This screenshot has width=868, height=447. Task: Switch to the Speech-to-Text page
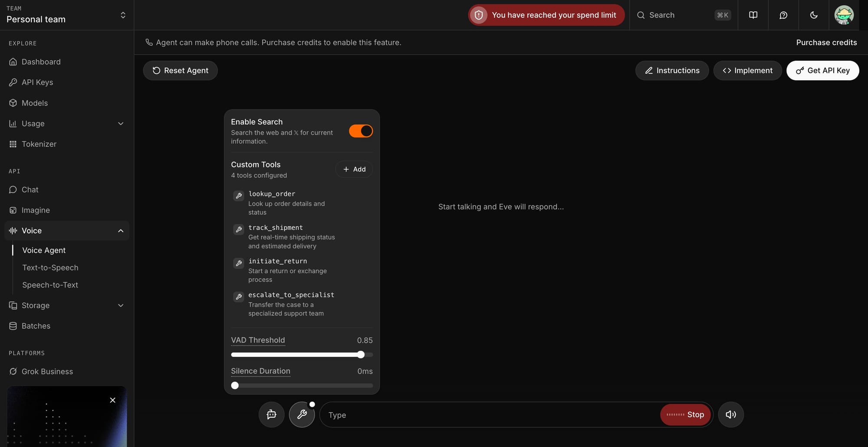pos(50,285)
